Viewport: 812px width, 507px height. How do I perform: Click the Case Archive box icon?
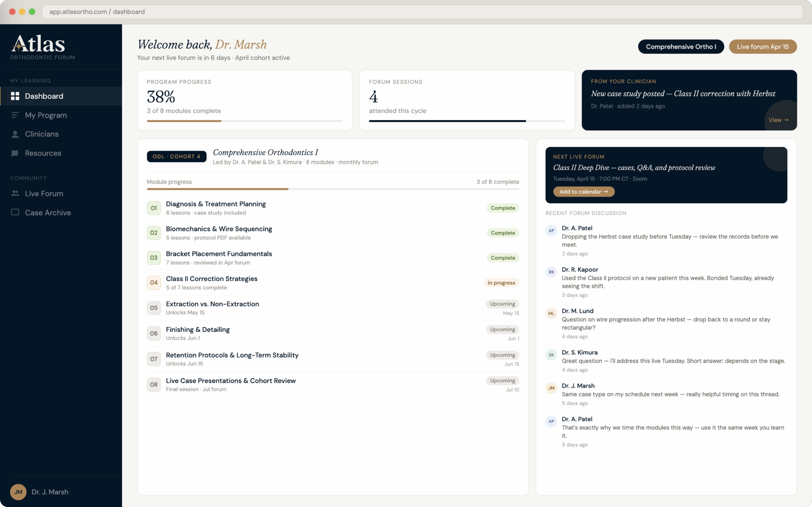[15, 212]
